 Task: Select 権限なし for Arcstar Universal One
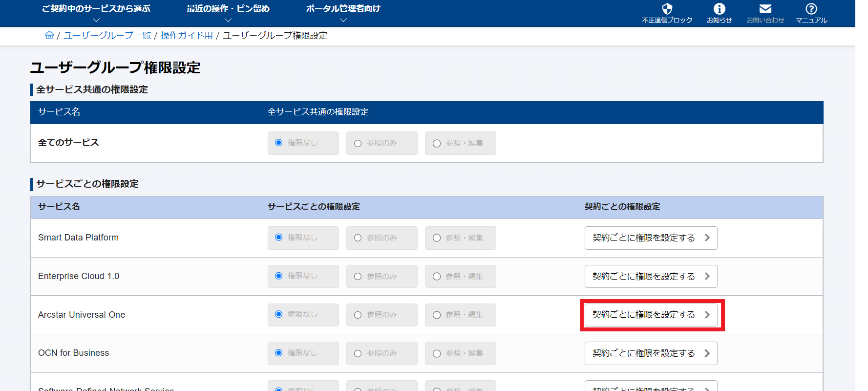point(303,315)
